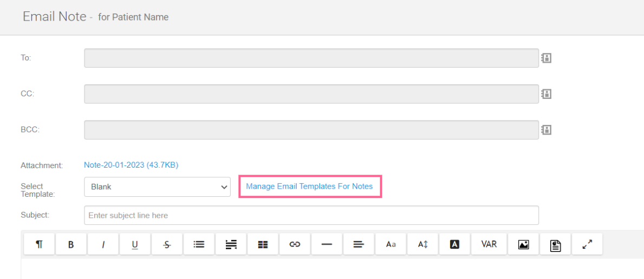This screenshot has width=644, height=279.
Task: Open the text color tool
Action: 454,244
